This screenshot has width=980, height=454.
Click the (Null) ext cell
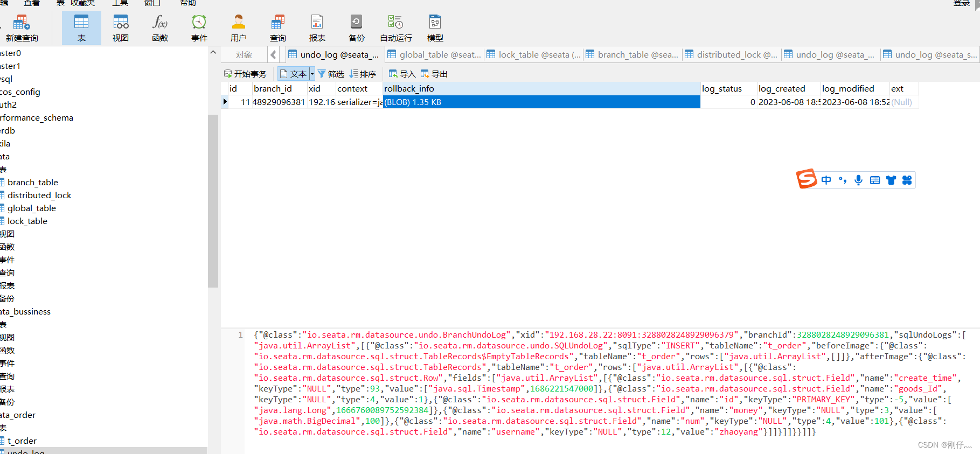(904, 102)
